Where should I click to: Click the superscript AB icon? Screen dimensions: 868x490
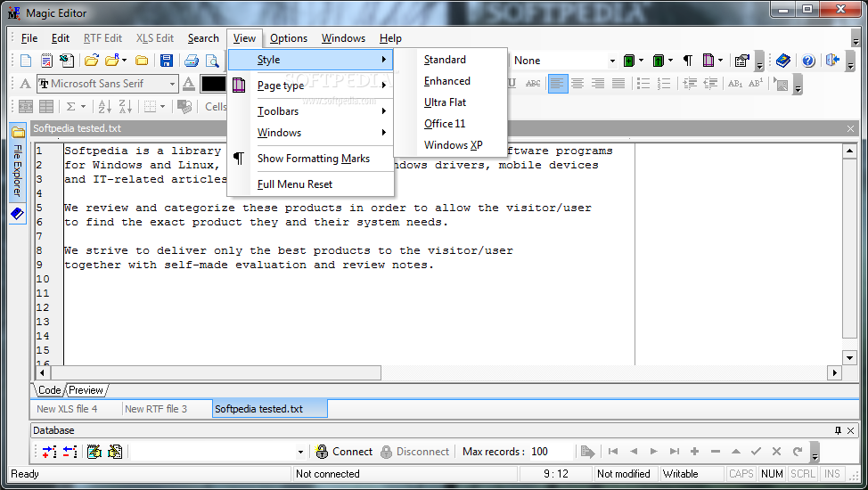(x=756, y=84)
